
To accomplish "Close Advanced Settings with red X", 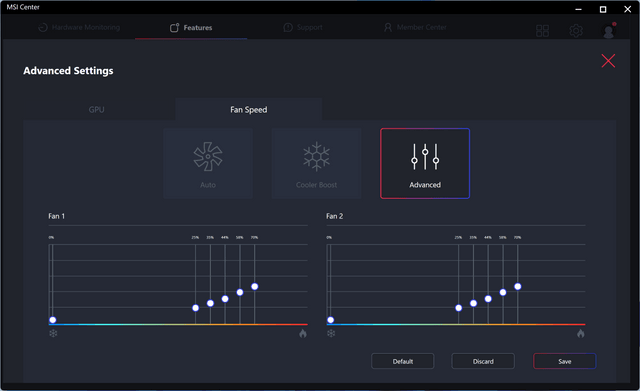I will [608, 61].
